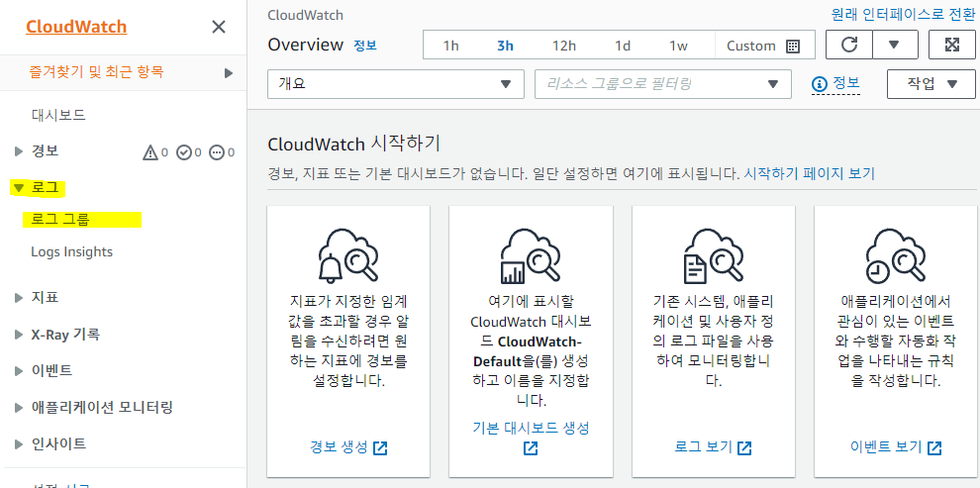Image resolution: width=980 pixels, height=488 pixels.
Task: Open the CloudWatch home link in the sidebar
Action: point(76,27)
